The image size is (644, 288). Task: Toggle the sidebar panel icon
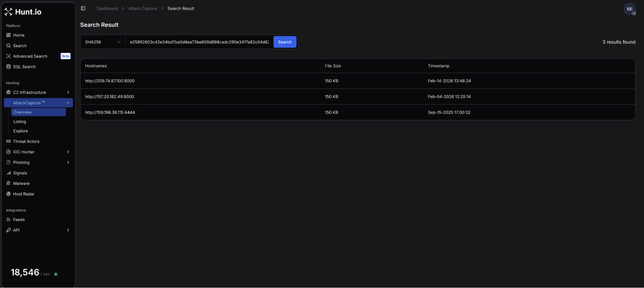click(x=83, y=8)
